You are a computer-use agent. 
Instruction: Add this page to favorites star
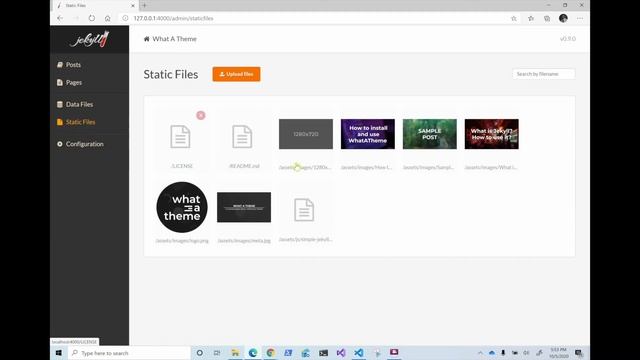click(x=514, y=18)
